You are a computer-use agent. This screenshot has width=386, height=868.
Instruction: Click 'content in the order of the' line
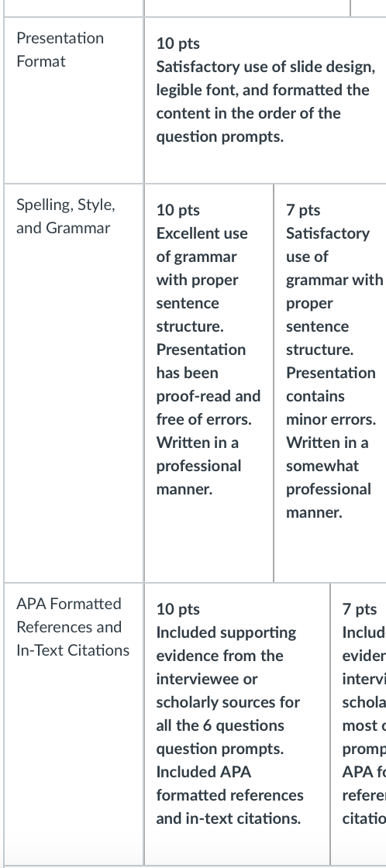pos(248,113)
